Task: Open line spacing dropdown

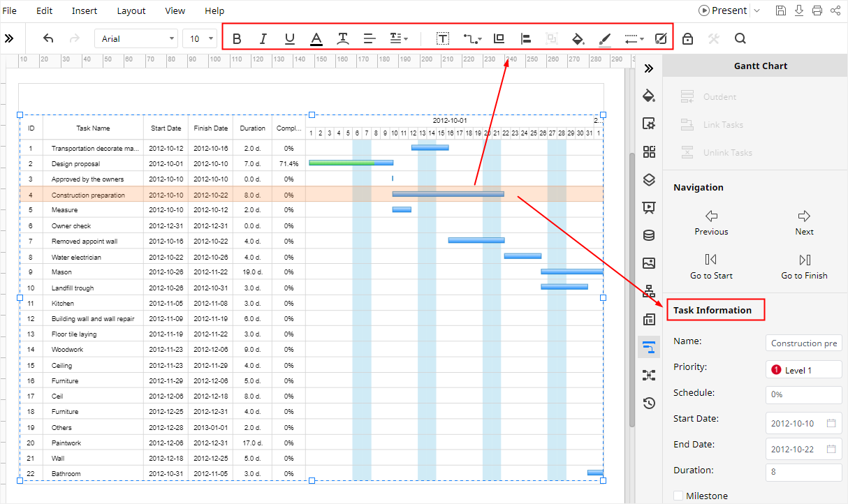Action: (399, 39)
